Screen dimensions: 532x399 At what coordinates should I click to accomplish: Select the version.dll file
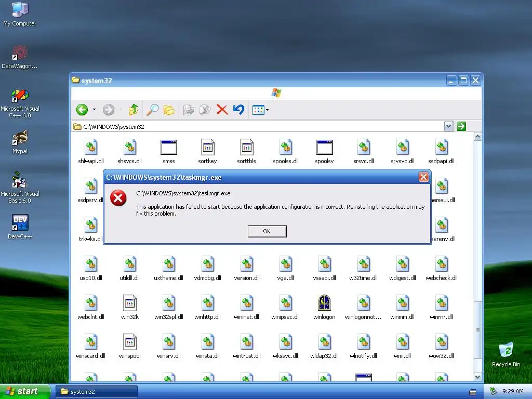246,269
